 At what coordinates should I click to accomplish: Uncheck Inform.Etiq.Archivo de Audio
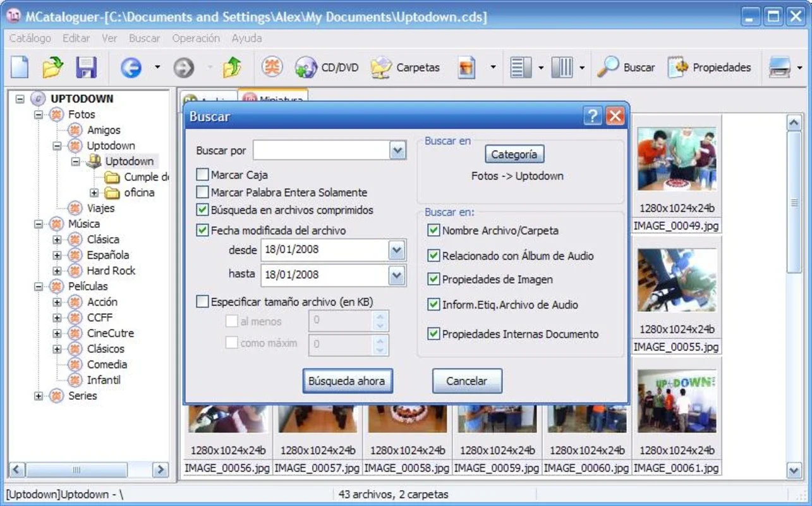tap(433, 305)
